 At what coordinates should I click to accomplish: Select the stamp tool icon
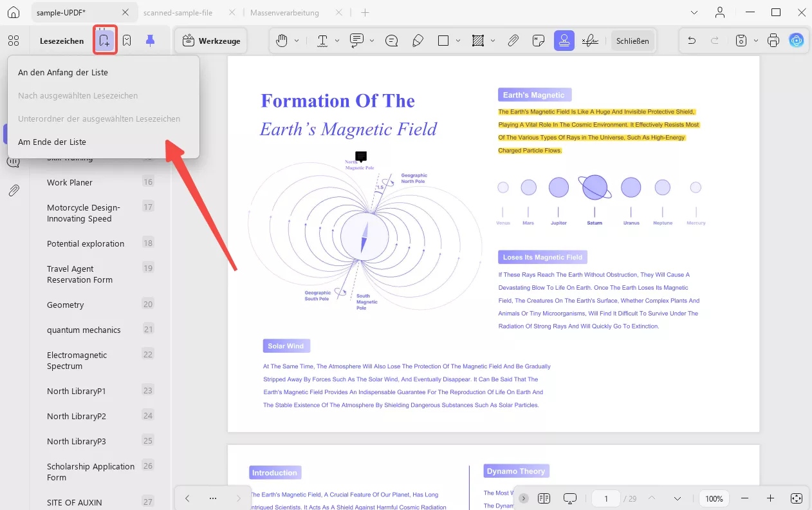(x=564, y=41)
